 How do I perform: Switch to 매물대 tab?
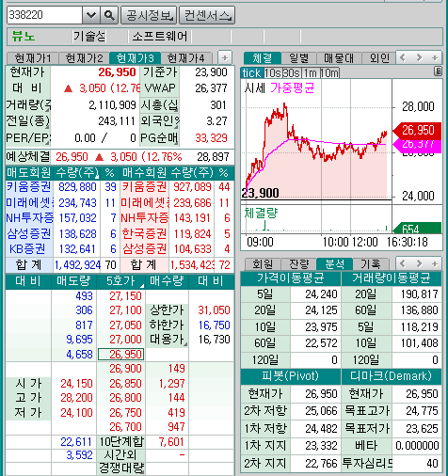point(339,58)
